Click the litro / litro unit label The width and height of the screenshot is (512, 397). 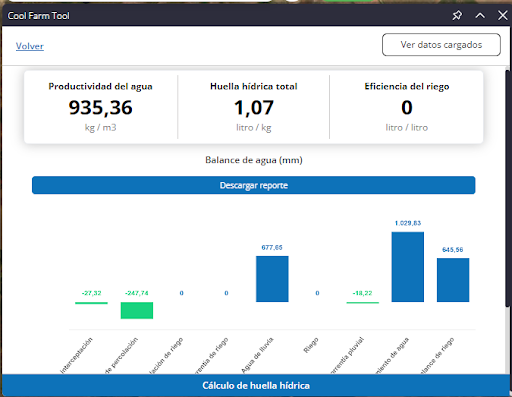pos(407,128)
